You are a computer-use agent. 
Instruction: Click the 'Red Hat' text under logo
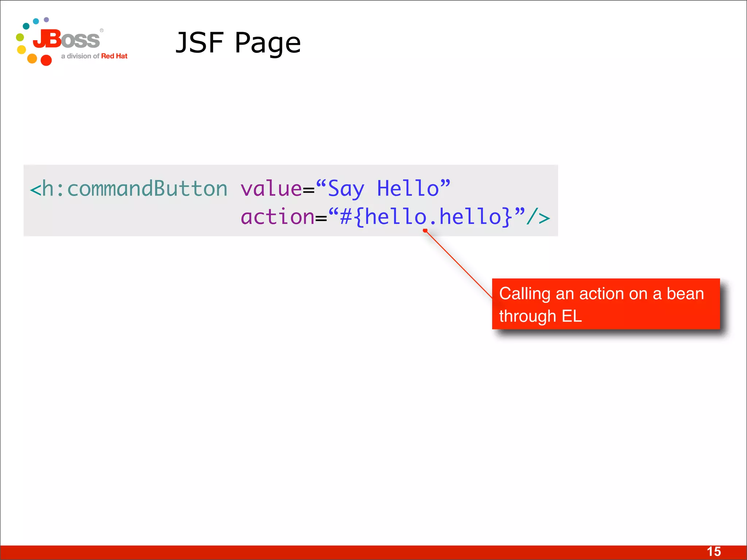click(114, 56)
